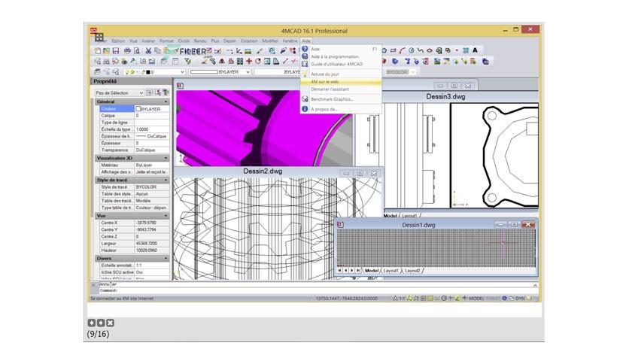Toggle the layer lightbulb visibility icon
Screen dimensions: 629x364
(x=128, y=72)
